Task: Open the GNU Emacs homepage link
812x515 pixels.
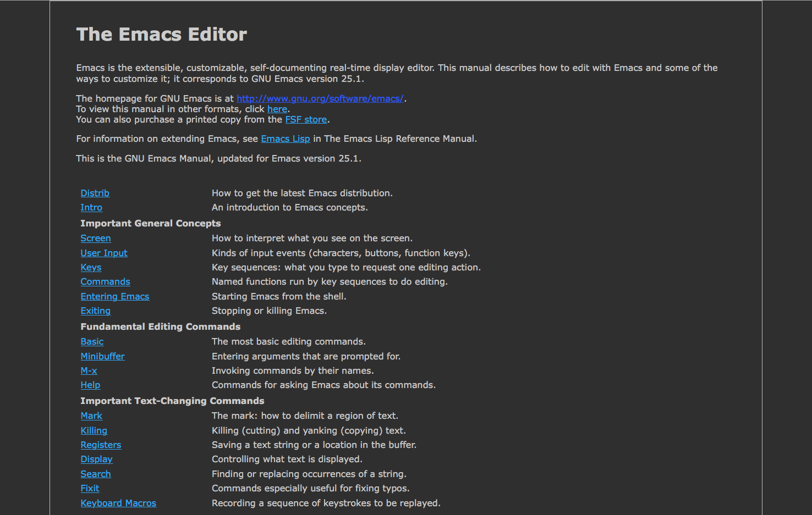Action: 320,98
